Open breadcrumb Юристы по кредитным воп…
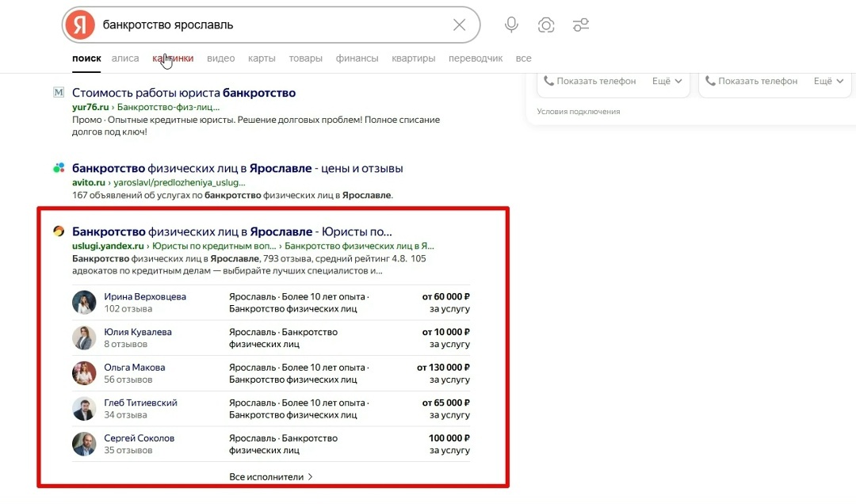 point(214,246)
